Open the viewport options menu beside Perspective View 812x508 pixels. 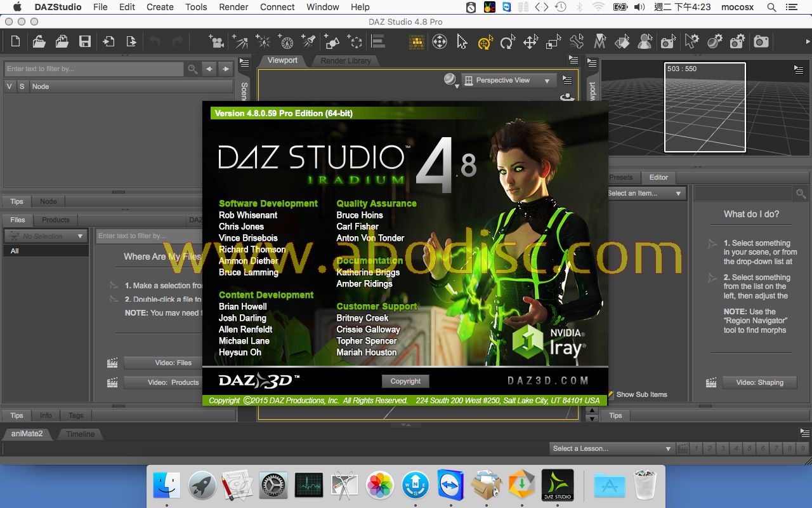coord(567,81)
